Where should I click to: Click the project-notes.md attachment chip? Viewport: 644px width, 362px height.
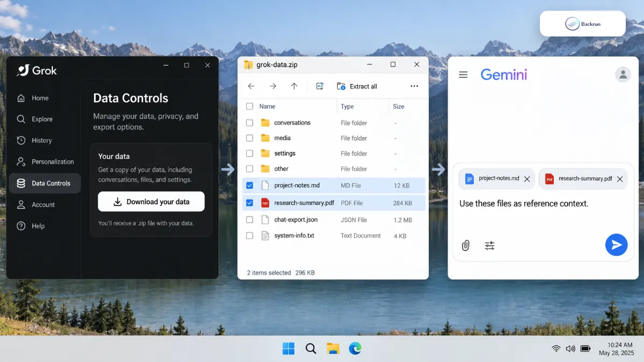pyautogui.click(x=497, y=179)
